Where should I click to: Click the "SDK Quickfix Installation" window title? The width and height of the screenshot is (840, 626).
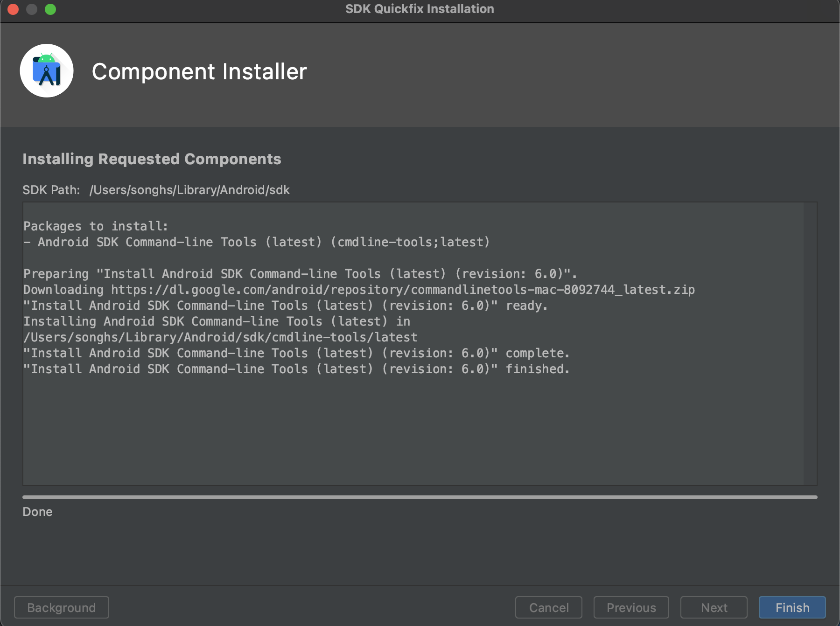420,9
